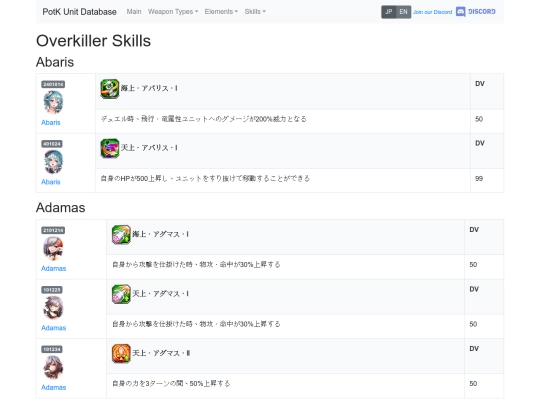
Task: Select skill name 天上・アバリス・I
Action: (149, 148)
